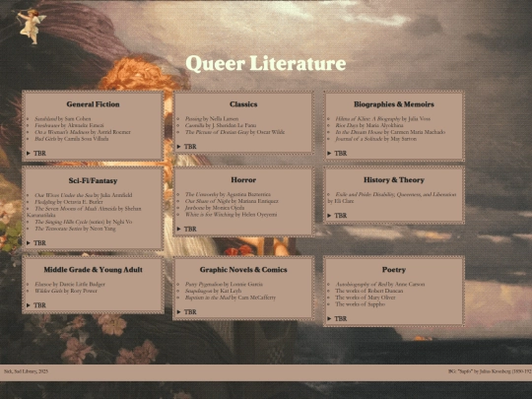Click Carmilla by J. Sheridan Le Fanu

tap(221, 125)
